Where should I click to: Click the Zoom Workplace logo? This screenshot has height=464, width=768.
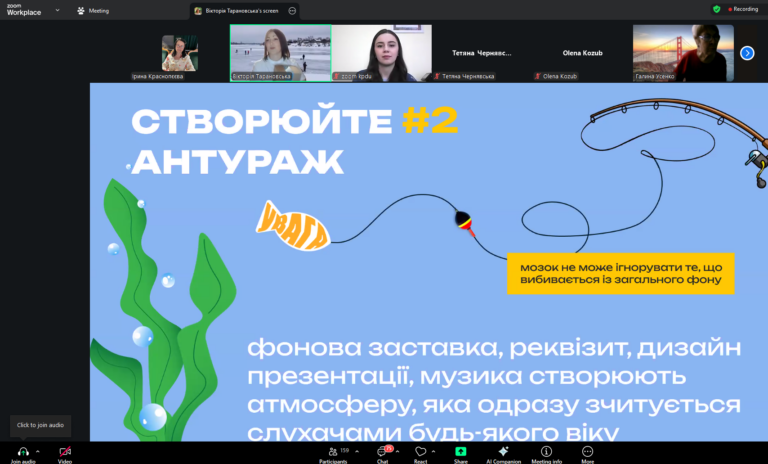tap(24, 10)
